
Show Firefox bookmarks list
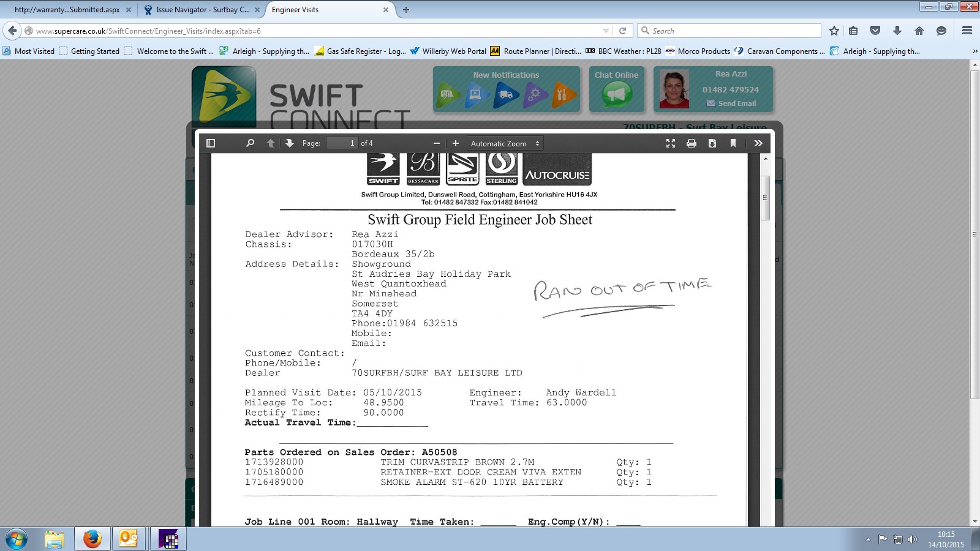pos(853,31)
